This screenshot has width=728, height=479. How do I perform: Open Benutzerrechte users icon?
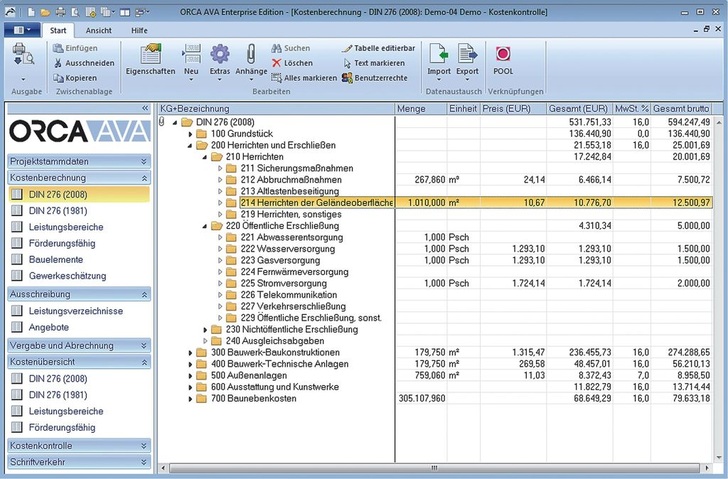tap(347, 78)
